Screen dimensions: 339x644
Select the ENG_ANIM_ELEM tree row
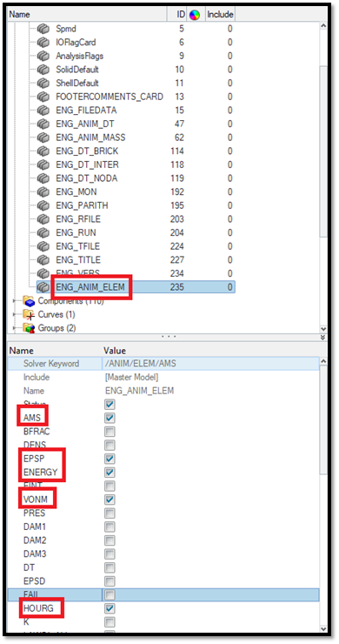coord(136,286)
